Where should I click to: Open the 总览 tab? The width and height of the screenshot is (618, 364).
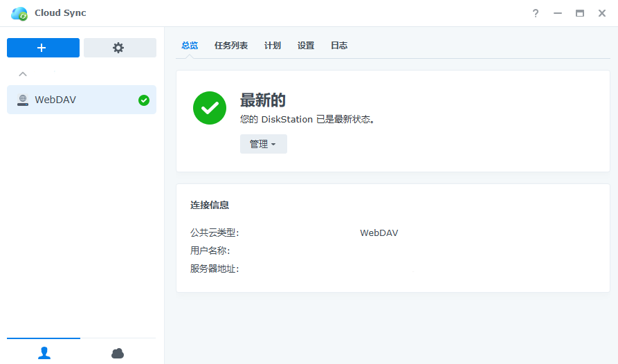[x=190, y=46]
